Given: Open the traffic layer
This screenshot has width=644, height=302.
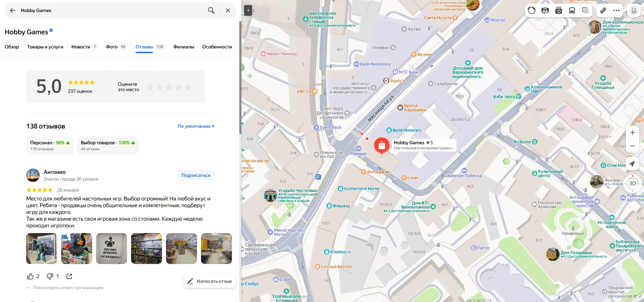Looking at the screenshot, I should 532,10.
